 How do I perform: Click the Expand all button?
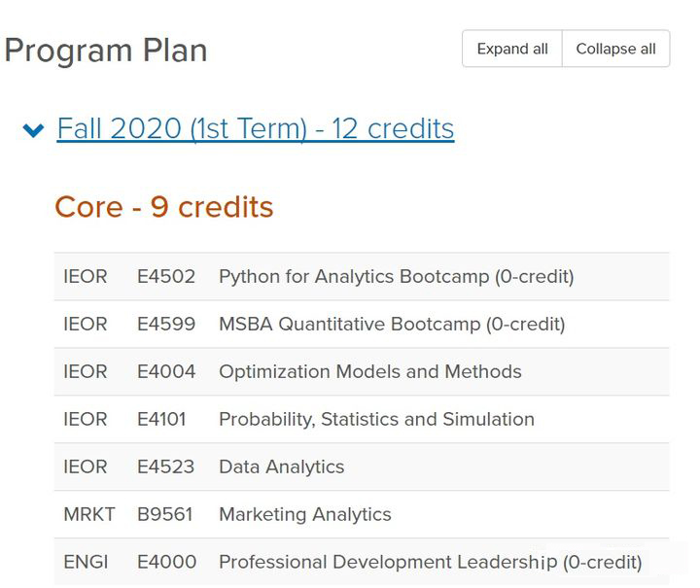512,50
